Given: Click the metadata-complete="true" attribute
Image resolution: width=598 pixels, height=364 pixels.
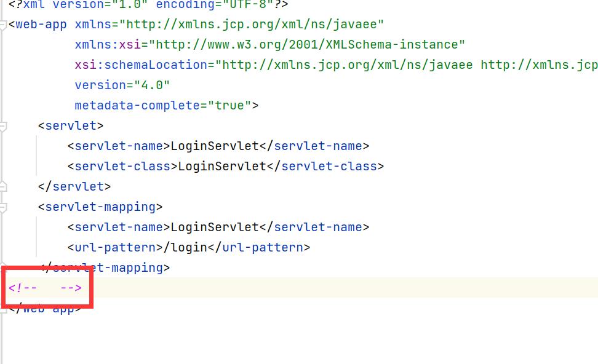Looking at the screenshot, I should click(166, 105).
